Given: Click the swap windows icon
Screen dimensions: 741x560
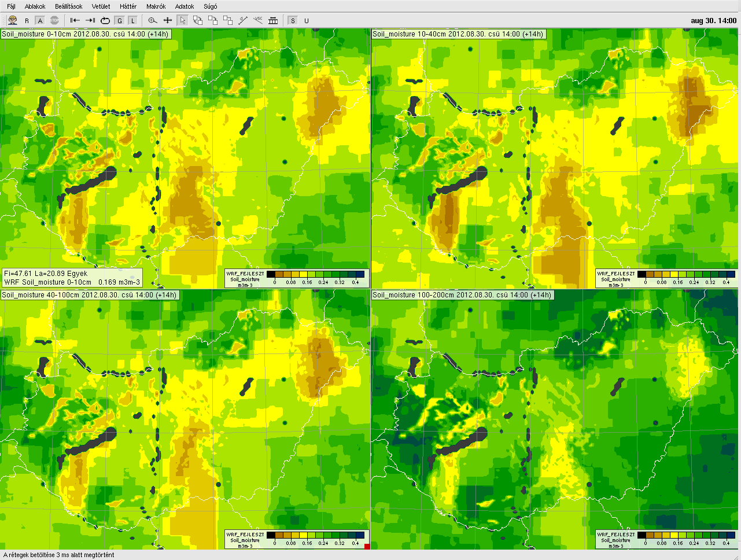Looking at the screenshot, I should [x=198, y=20].
